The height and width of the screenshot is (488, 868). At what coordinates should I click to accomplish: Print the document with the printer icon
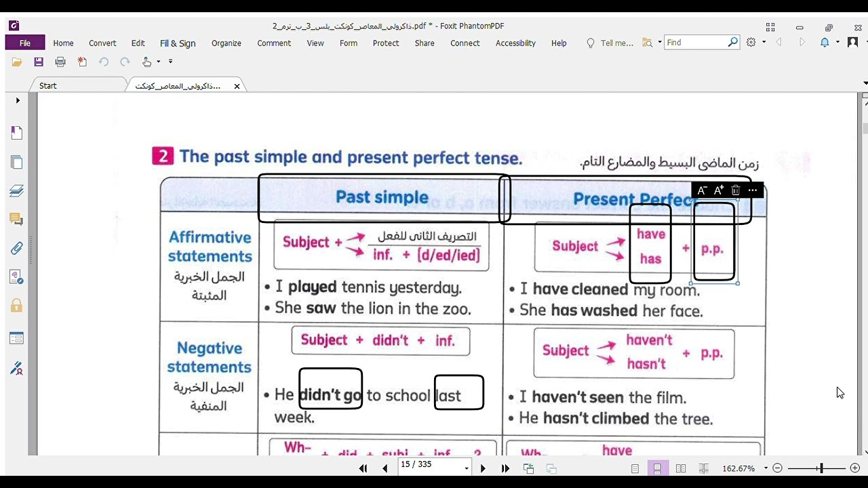[x=60, y=62]
